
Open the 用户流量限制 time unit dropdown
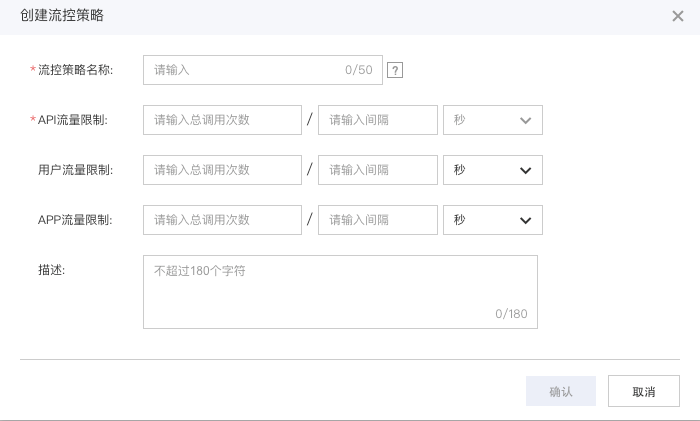click(x=492, y=170)
